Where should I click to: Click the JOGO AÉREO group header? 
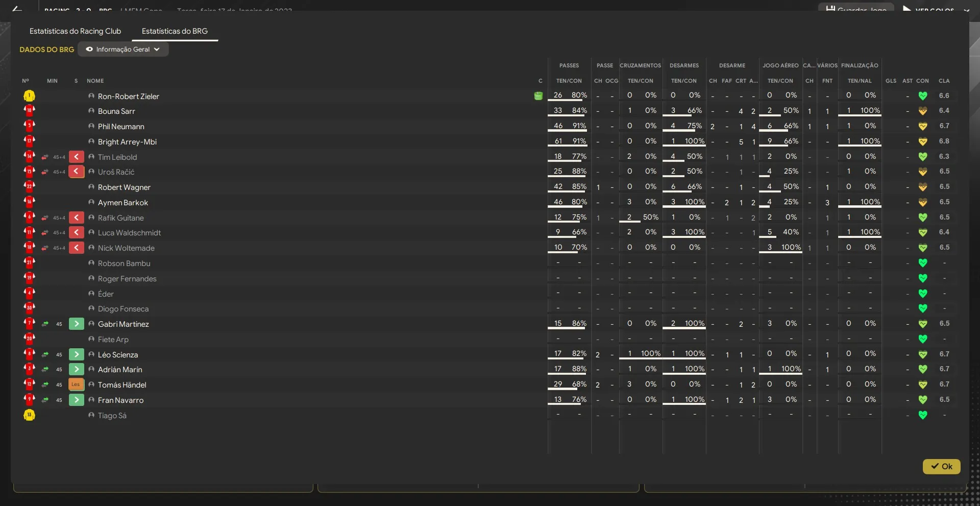tap(780, 65)
